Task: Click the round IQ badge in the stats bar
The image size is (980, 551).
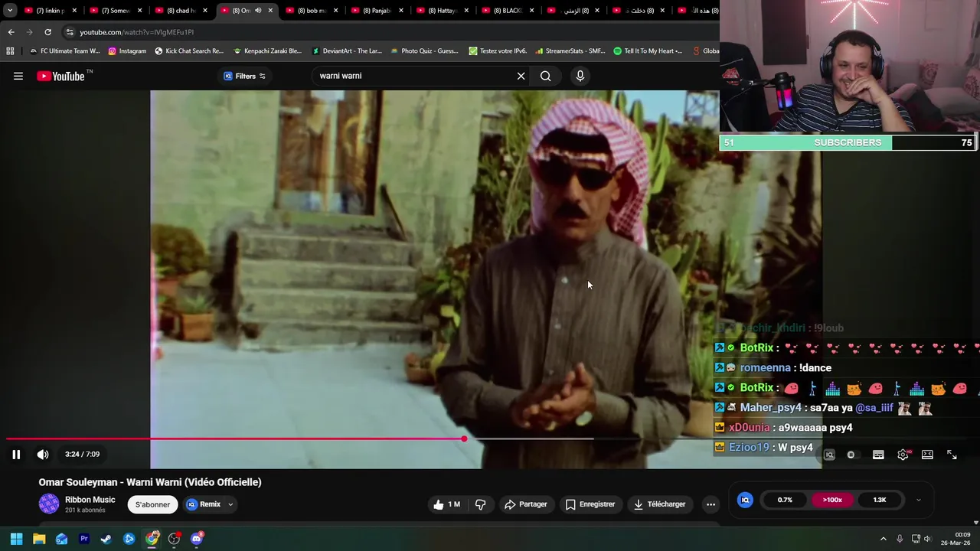Action: (x=745, y=500)
